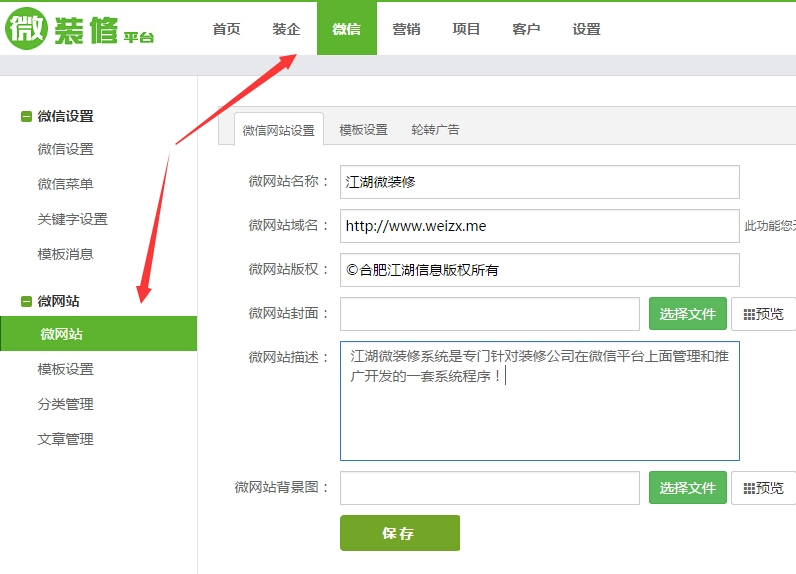Collapse the 微信设置 section toggle
This screenshot has width=796, height=574.
coord(26,117)
